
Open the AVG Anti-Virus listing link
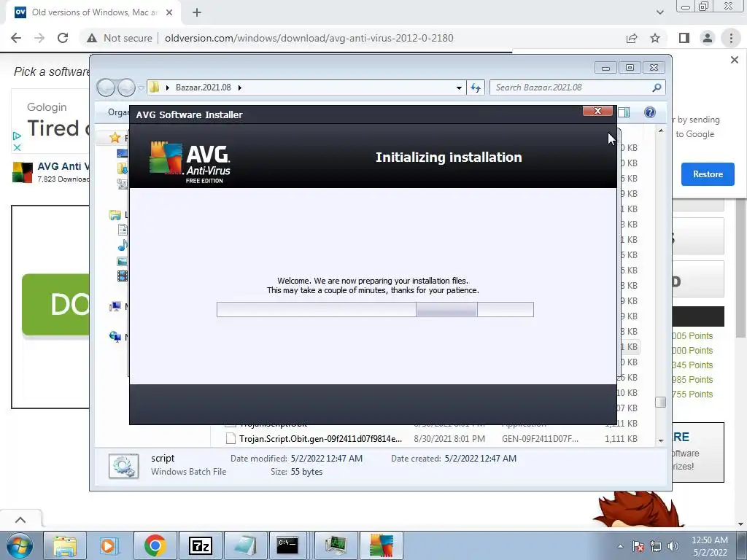coord(63,166)
